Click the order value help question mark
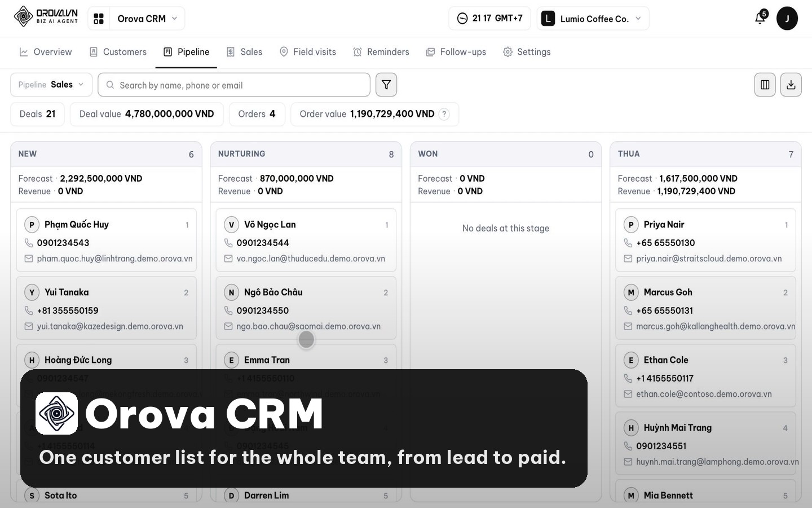The width and height of the screenshot is (812, 508). [x=444, y=114]
